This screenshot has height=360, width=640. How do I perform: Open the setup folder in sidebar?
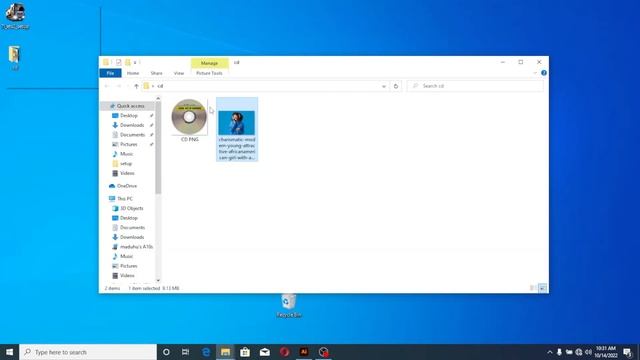pyautogui.click(x=126, y=164)
